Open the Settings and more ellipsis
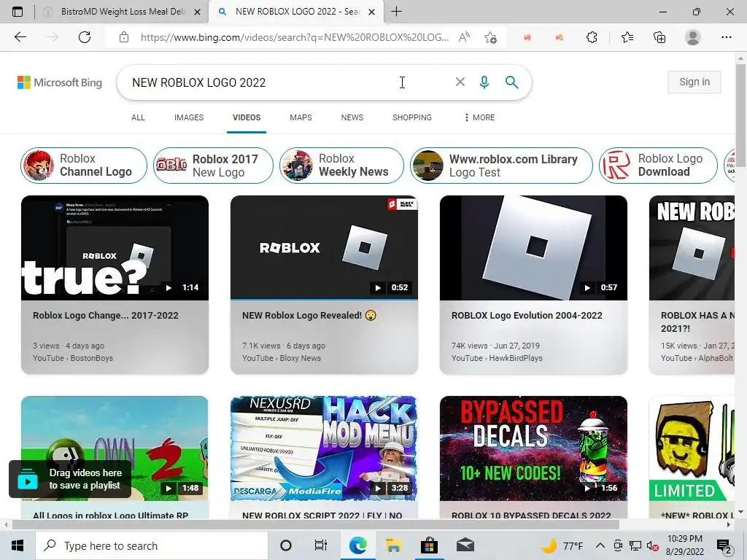The width and height of the screenshot is (747, 560). (x=726, y=37)
